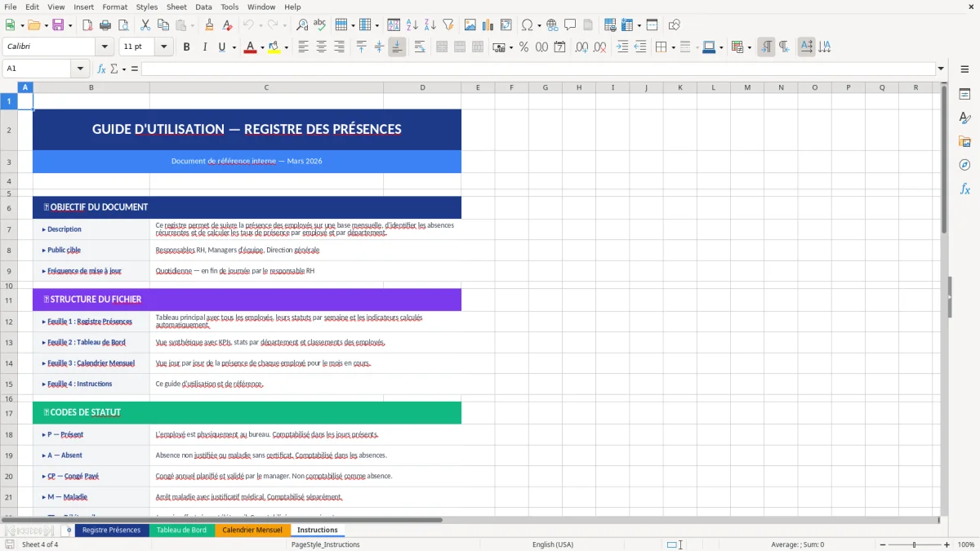Click the Print icon
The width and height of the screenshot is (980, 551).
coord(105,25)
